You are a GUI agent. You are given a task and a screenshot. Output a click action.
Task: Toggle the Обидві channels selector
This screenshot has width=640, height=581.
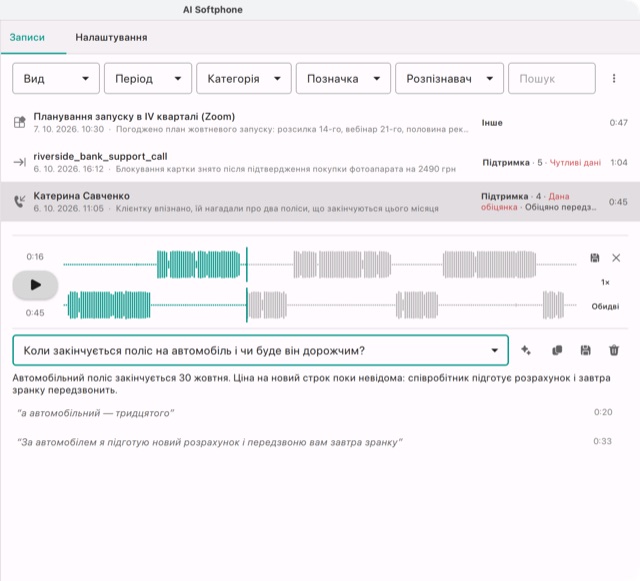tap(605, 306)
